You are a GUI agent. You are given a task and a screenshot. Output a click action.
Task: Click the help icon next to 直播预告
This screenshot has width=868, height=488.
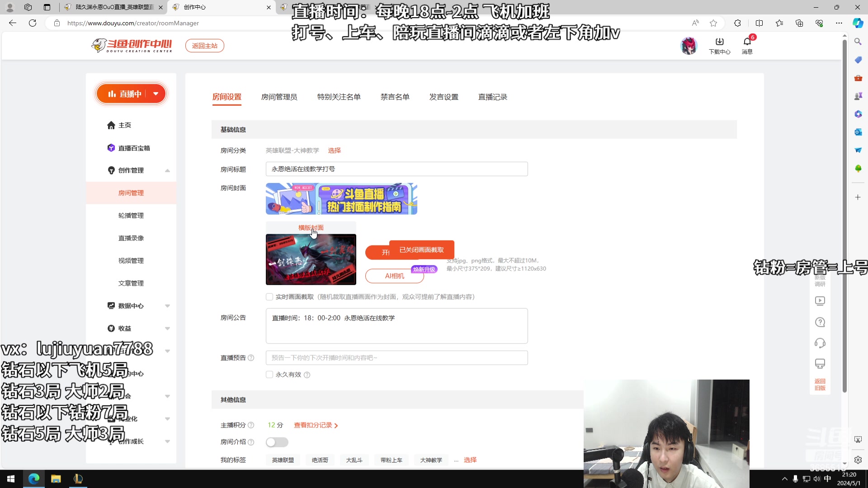[x=251, y=358]
